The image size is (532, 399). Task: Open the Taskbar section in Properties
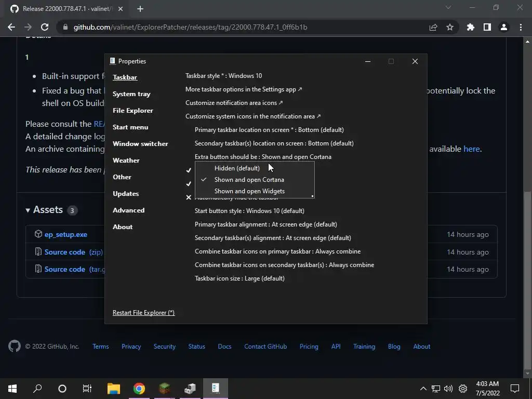coord(125,77)
